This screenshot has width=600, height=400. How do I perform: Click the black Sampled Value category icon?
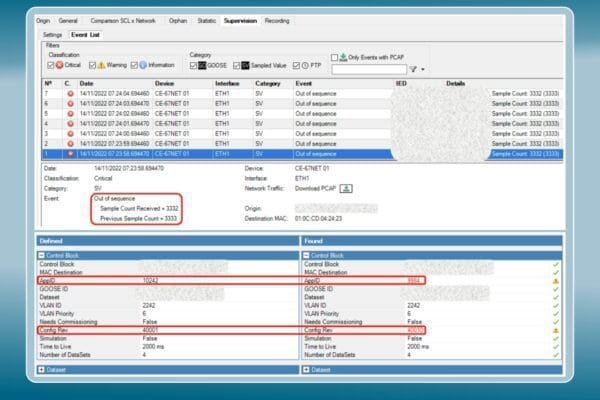(x=245, y=65)
